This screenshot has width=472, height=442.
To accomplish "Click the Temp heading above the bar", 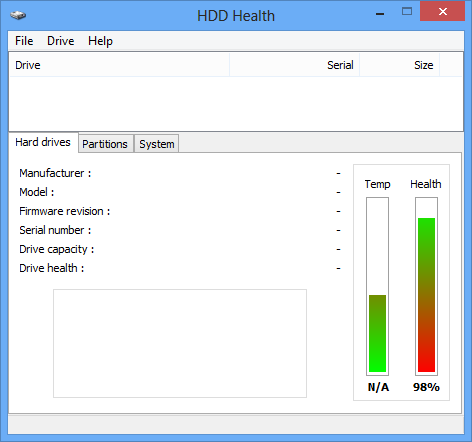I will pos(377,184).
